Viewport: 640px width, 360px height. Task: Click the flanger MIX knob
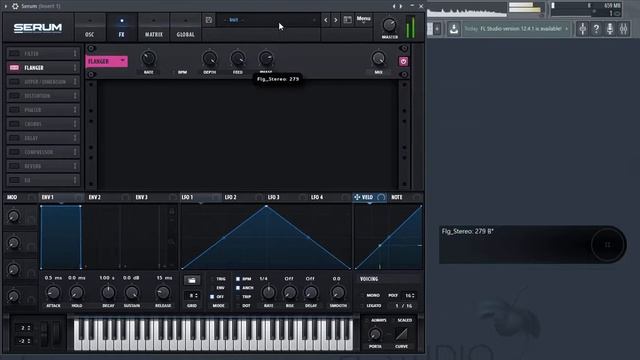(x=378, y=59)
